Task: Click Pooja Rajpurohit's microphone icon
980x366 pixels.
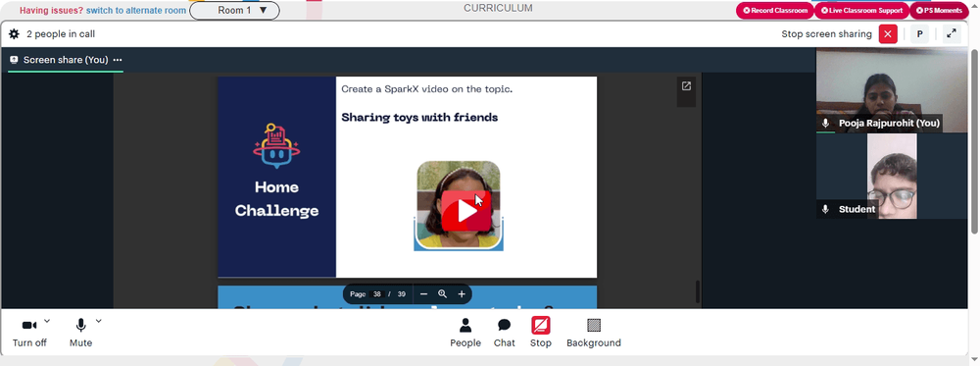Action: (825, 124)
